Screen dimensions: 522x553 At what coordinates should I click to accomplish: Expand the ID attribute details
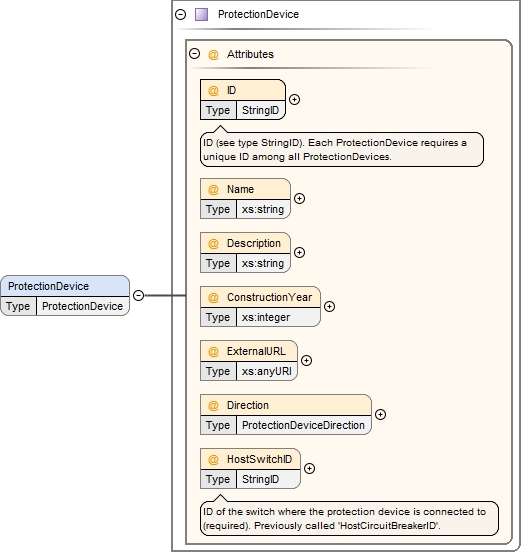click(295, 100)
